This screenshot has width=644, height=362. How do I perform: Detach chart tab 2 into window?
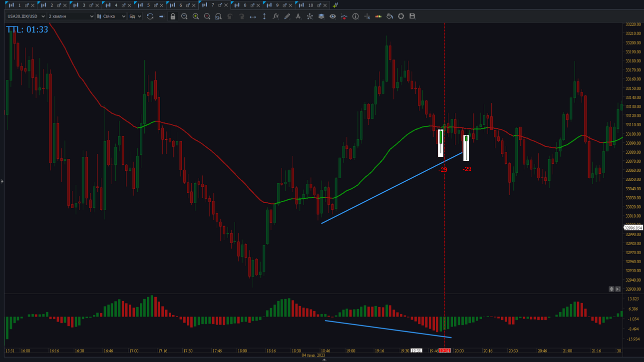coord(59,5)
